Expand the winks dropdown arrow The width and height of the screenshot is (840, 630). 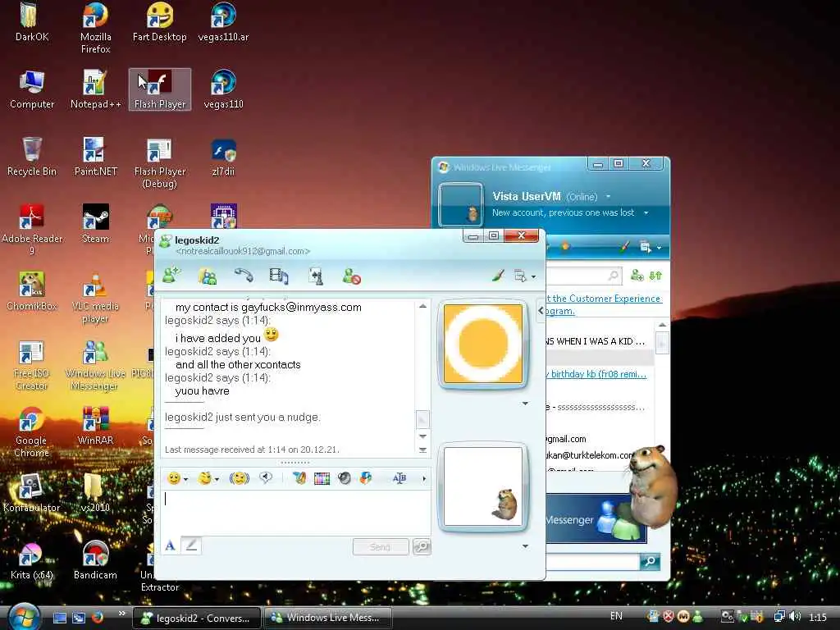(x=217, y=479)
